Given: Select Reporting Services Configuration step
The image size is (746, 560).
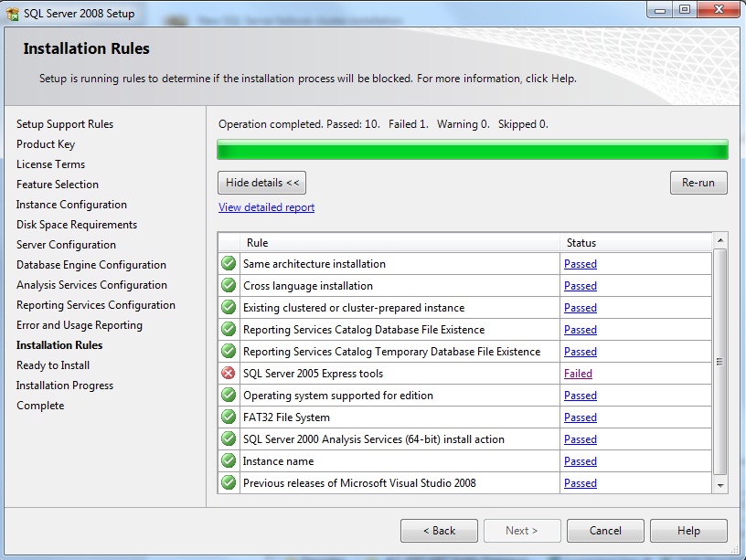Looking at the screenshot, I should click(96, 305).
